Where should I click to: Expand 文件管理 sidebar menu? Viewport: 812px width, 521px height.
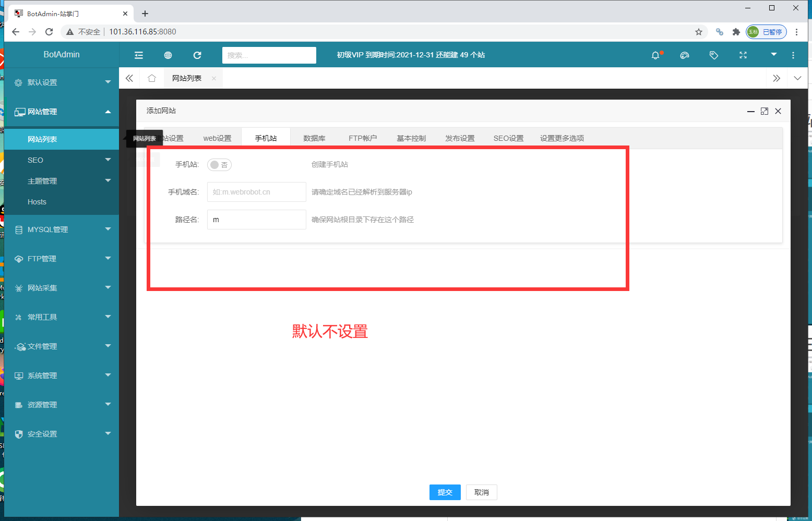(x=62, y=346)
